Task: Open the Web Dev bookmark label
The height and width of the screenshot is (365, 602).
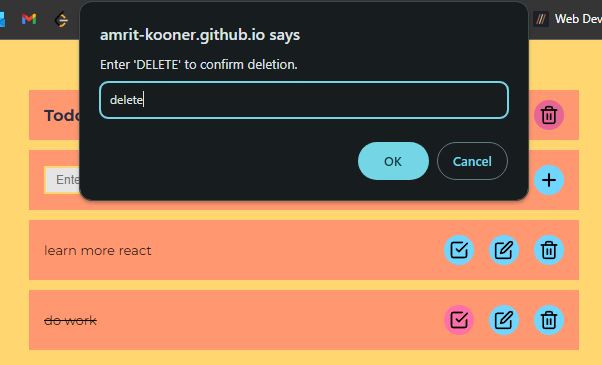Action: (x=578, y=19)
